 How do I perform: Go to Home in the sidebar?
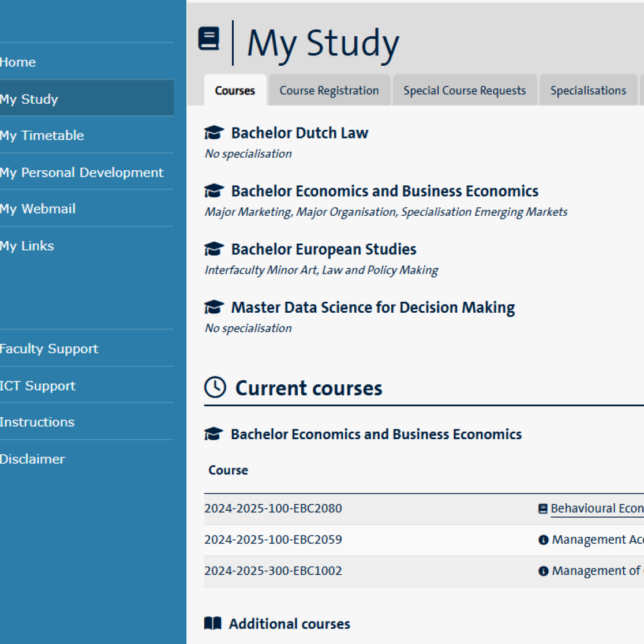click(18, 62)
